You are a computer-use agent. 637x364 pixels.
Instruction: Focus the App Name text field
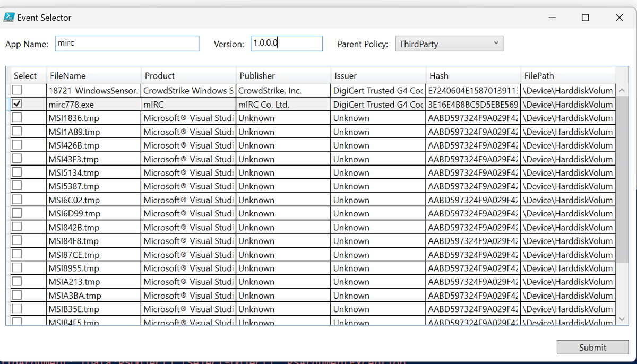point(127,44)
